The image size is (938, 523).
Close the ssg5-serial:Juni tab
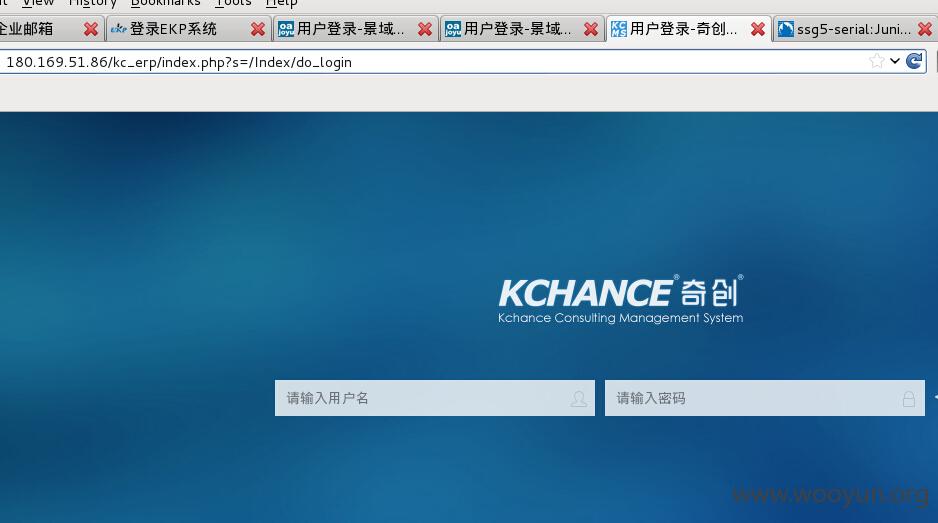(x=925, y=29)
